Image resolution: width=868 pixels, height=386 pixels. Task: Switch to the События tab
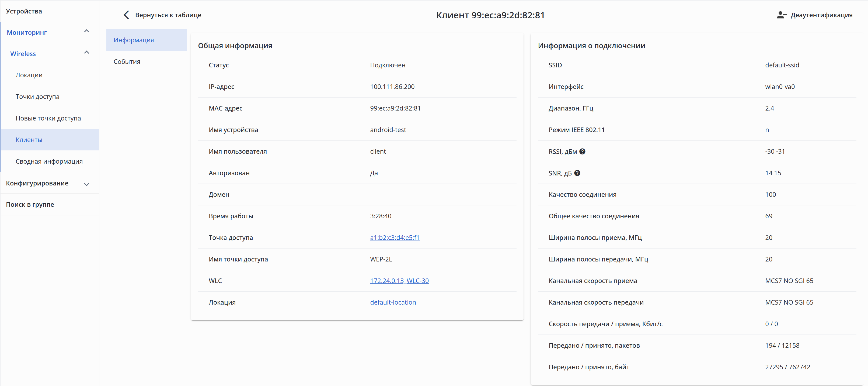(x=127, y=61)
